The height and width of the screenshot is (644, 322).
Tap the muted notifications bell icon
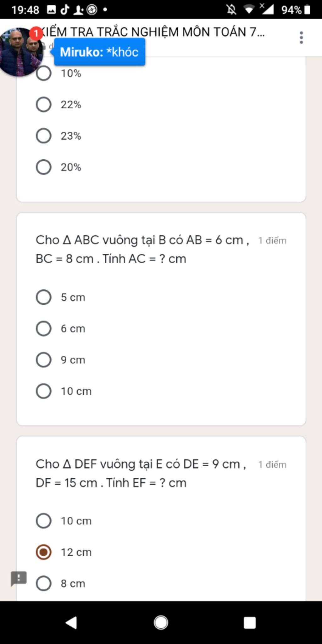[x=231, y=10]
